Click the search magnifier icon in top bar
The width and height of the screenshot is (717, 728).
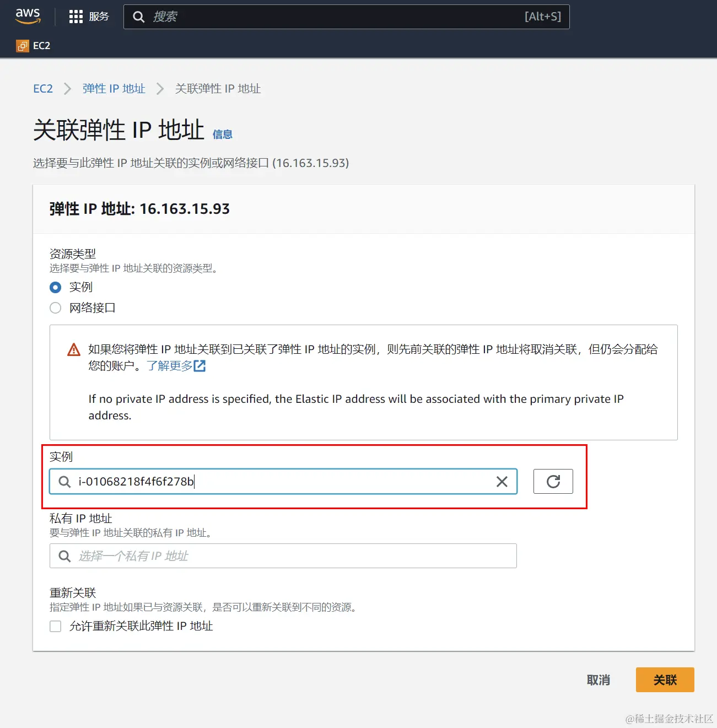coord(139,17)
